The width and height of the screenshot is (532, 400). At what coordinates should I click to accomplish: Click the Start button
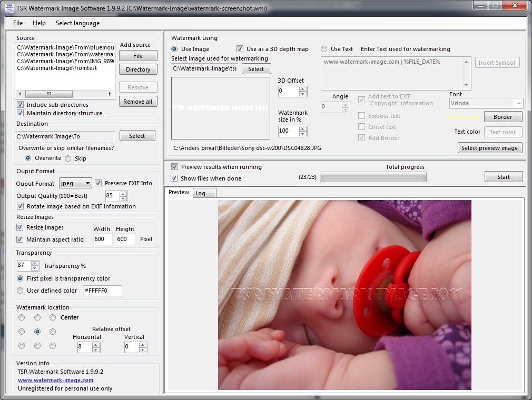coord(504,177)
